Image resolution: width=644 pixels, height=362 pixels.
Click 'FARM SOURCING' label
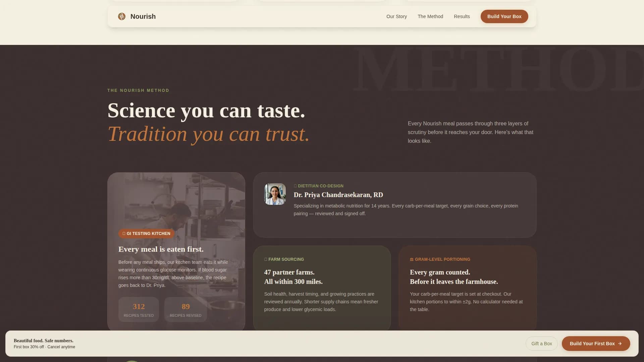tap(286, 259)
